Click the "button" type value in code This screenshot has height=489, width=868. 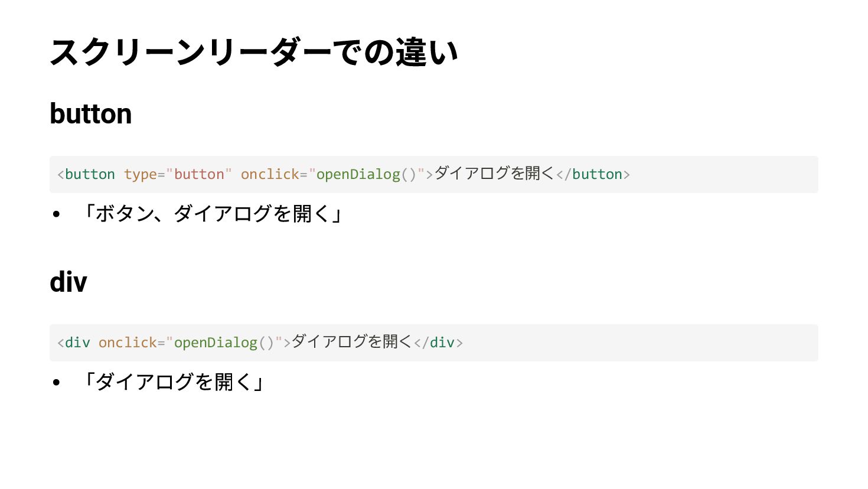pos(199,174)
